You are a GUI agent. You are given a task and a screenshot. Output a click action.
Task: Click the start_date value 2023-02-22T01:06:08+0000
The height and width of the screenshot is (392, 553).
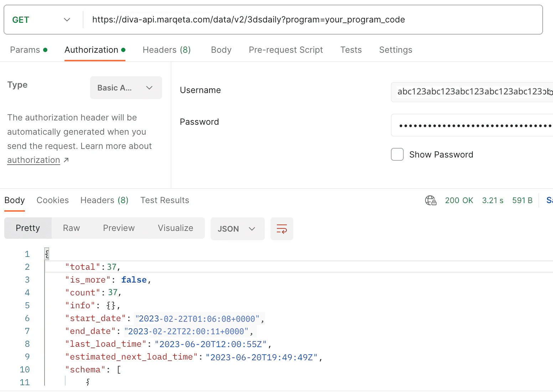[197, 319]
